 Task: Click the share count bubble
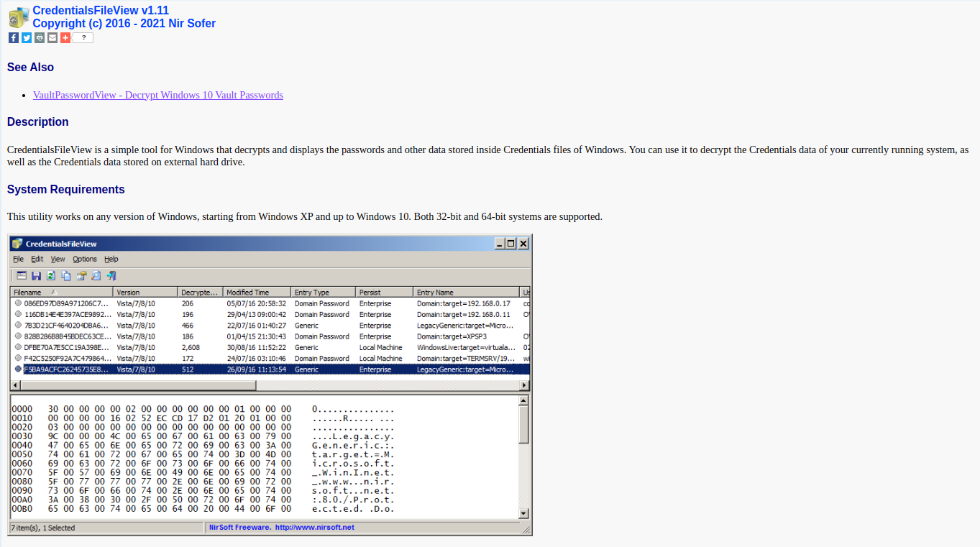[83, 37]
